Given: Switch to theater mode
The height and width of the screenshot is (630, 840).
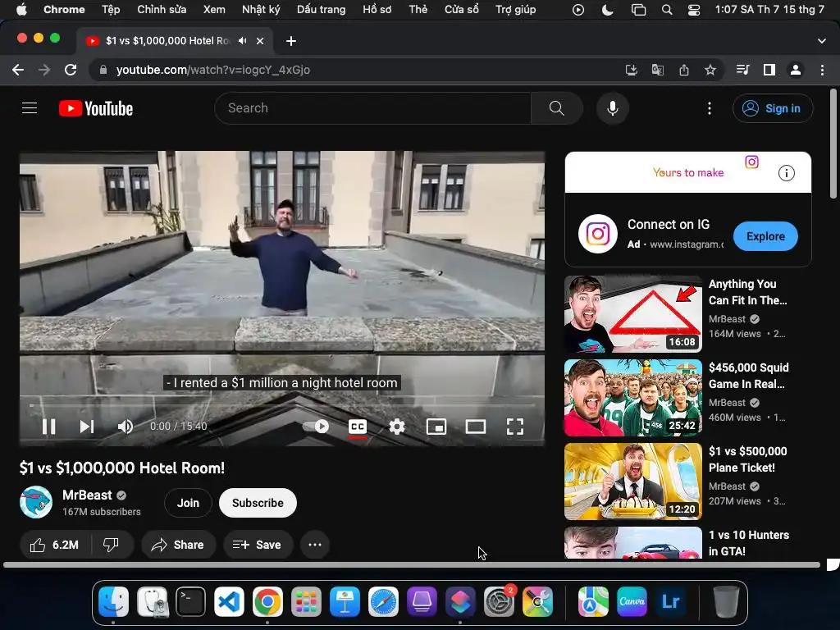Looking at the screenshot, I should [x=476, y=427].
